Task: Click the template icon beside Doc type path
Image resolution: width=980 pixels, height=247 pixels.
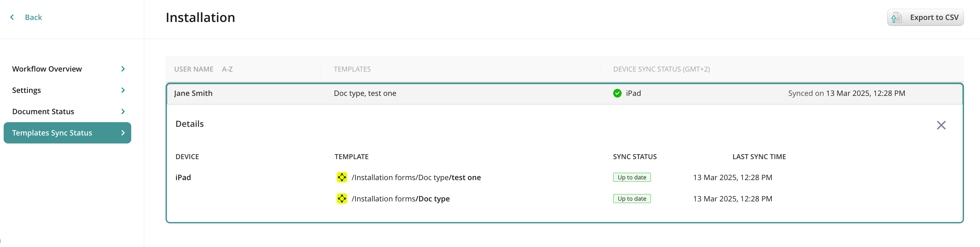Action: pyautogui.click(x=342, y=199)
